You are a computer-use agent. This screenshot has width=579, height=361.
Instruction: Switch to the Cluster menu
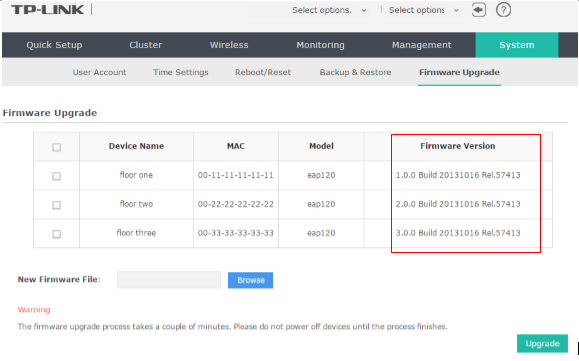[x=145, y=45]
